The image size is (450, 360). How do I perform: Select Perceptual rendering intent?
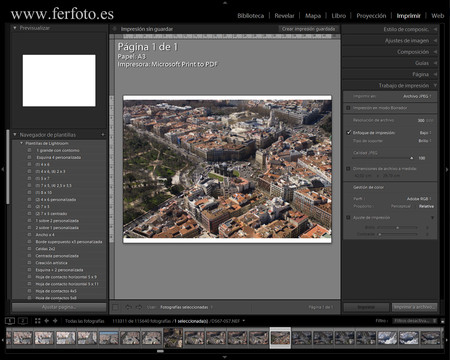[401, 206]
